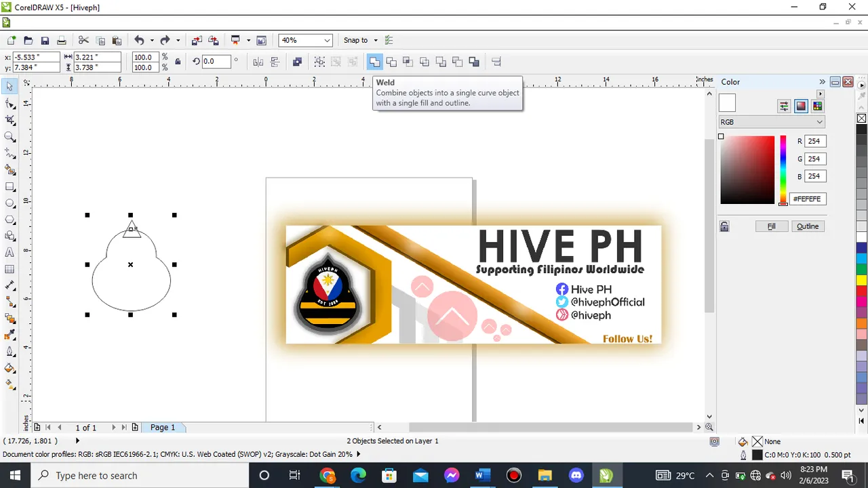Create a new document

(x=11, y=41)
